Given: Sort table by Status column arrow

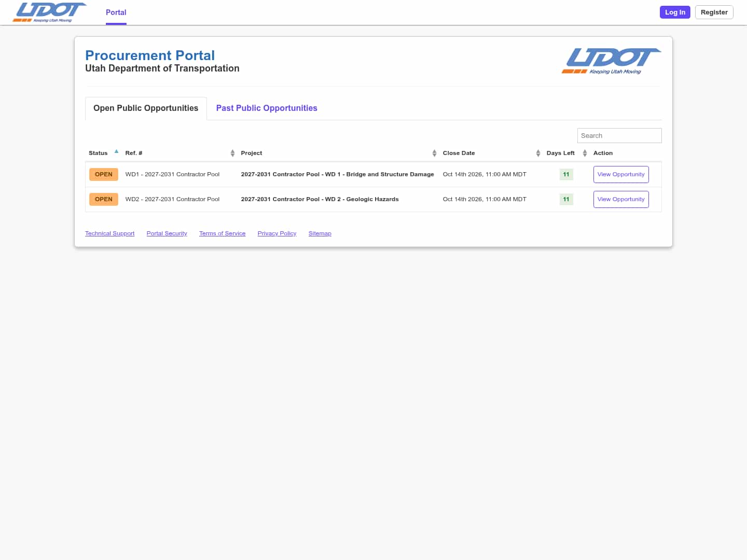Looking at the screenshot, I should click(x=116, y=152).
